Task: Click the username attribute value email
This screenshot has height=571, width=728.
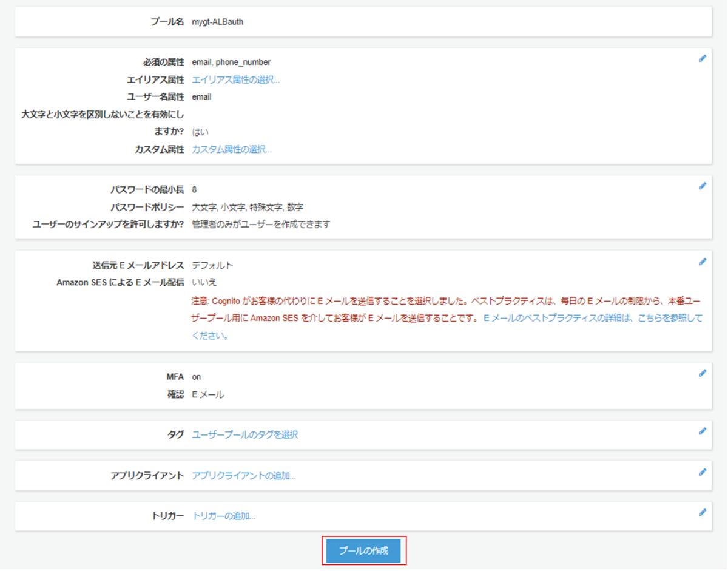Action: click(x=201, y=96)
